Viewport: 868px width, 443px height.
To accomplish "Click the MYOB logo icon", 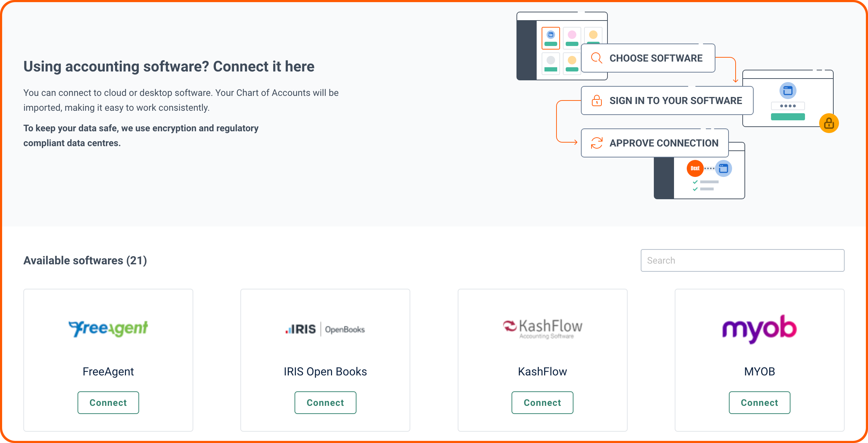I will coord(759,327).
